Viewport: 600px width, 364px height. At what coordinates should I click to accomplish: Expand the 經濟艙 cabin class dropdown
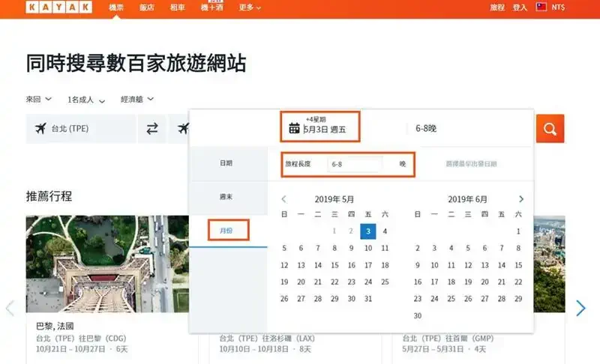[137, 99]
